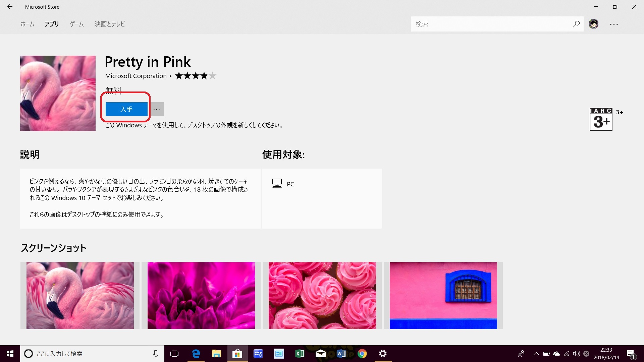This screenshot has width=644, height=362.
Task: Open the ホーム tab
Action: coord(27,24)
